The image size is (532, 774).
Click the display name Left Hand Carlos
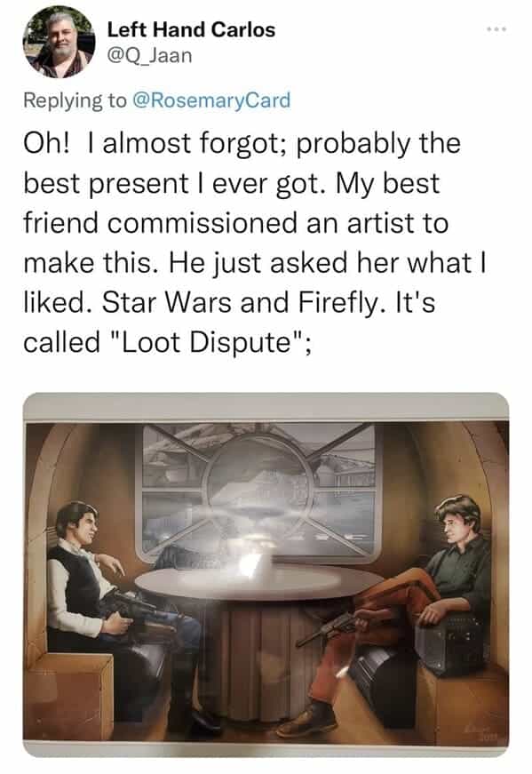(191, 29)
